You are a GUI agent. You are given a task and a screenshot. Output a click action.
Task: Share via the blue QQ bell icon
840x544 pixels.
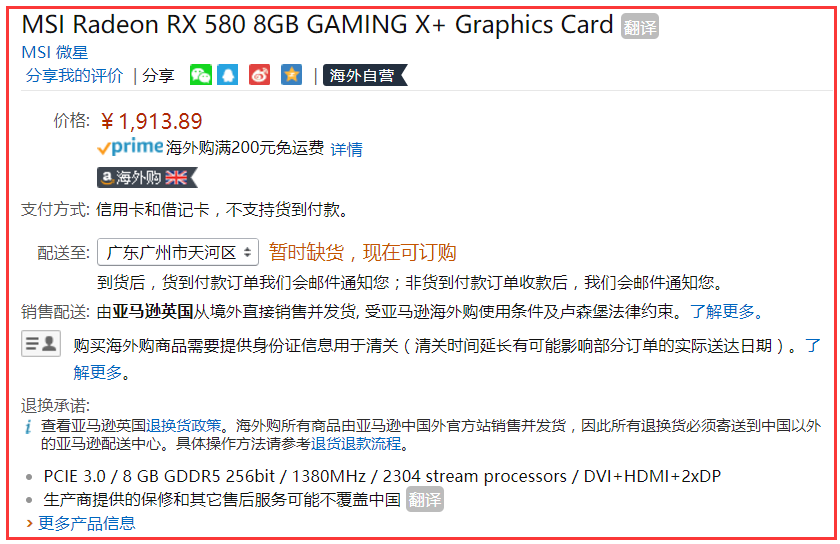click(x=227, y=75)
